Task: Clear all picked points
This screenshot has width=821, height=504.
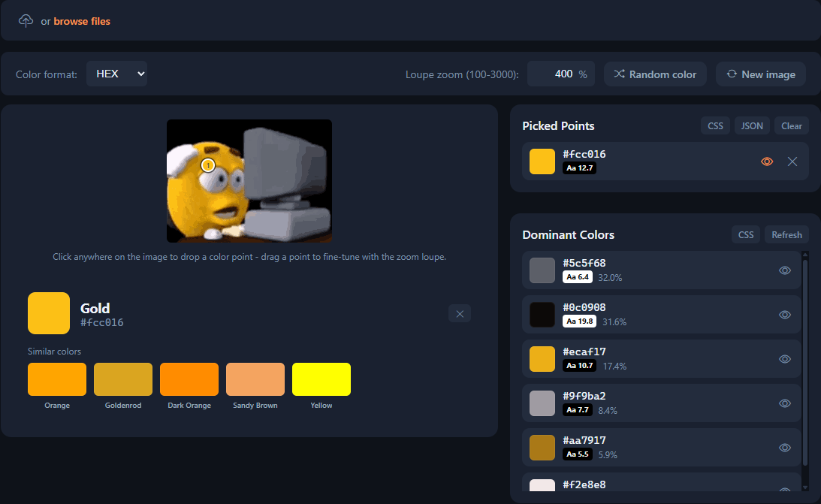Action: pyautogui.click(x=791, y=125)
